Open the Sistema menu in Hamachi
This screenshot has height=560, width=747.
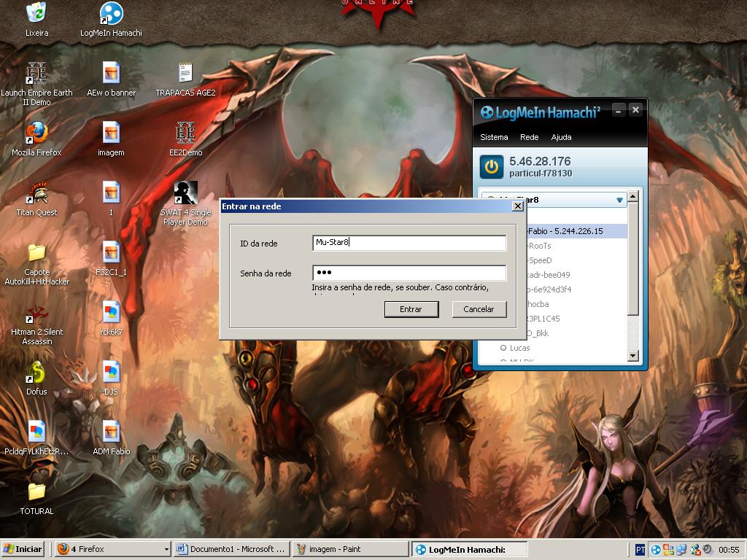coord(494,137)
